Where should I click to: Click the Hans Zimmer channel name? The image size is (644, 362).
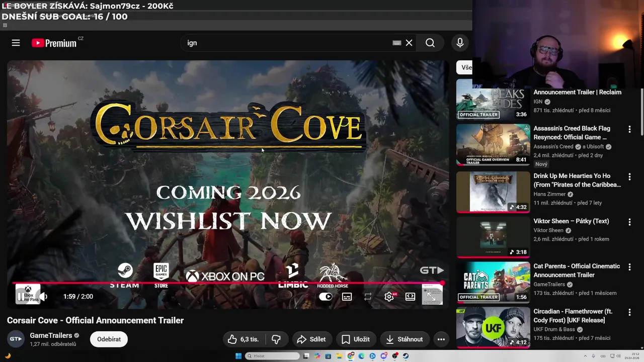549,194
